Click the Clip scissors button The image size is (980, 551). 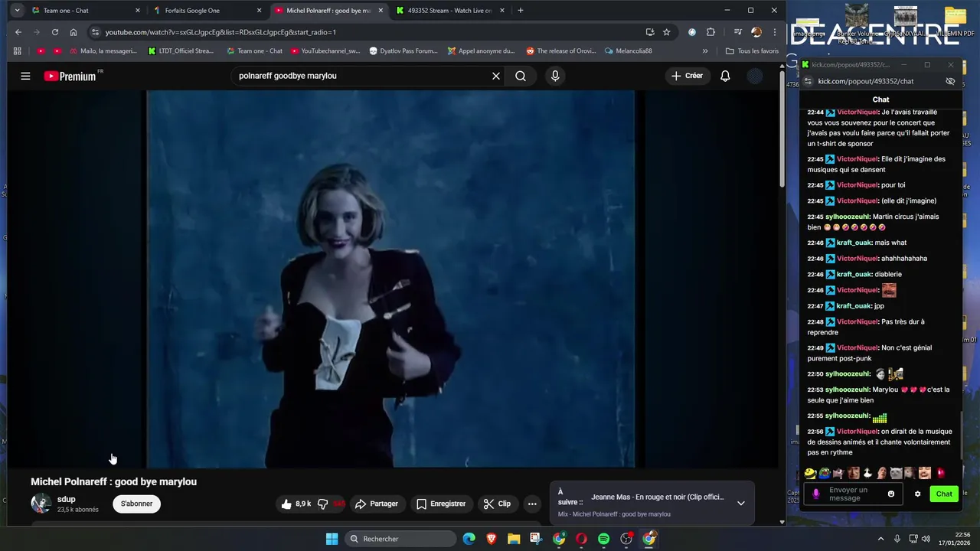click(x=498, y=504)
